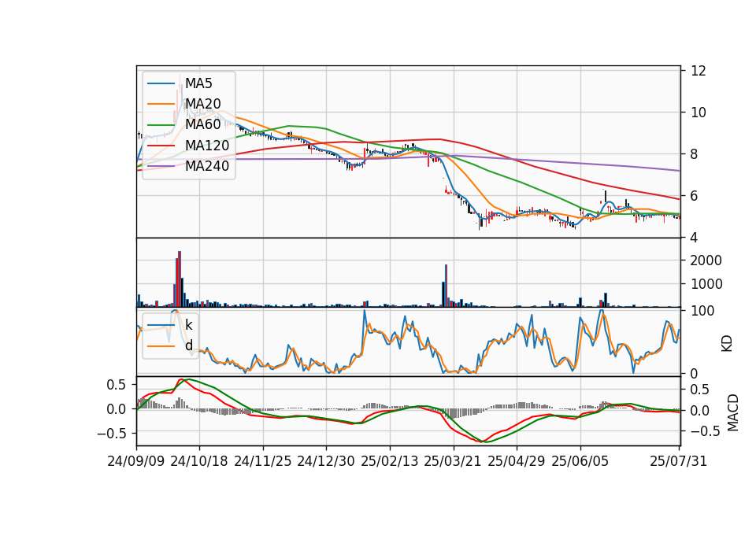Click the date label 25/07/31
The height and width of the screenshot is (543, 756).
(x=678, y=461)
